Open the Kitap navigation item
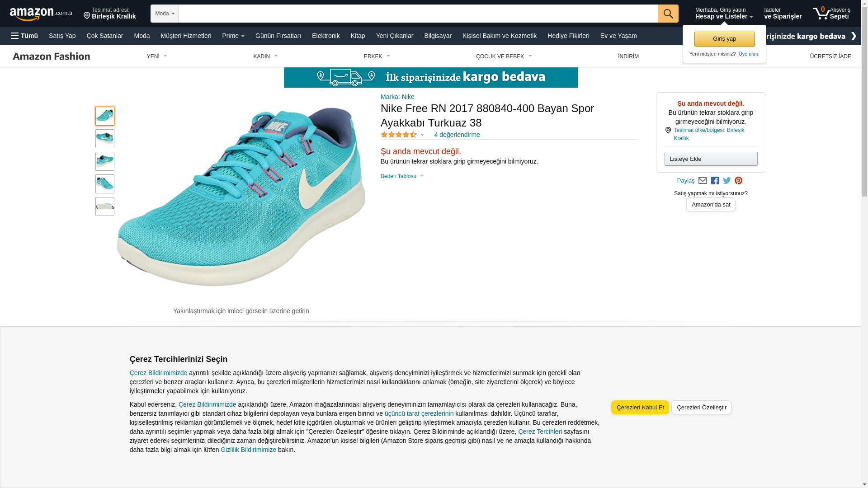This screenshot has height=488, width=868. coord(358,36)
